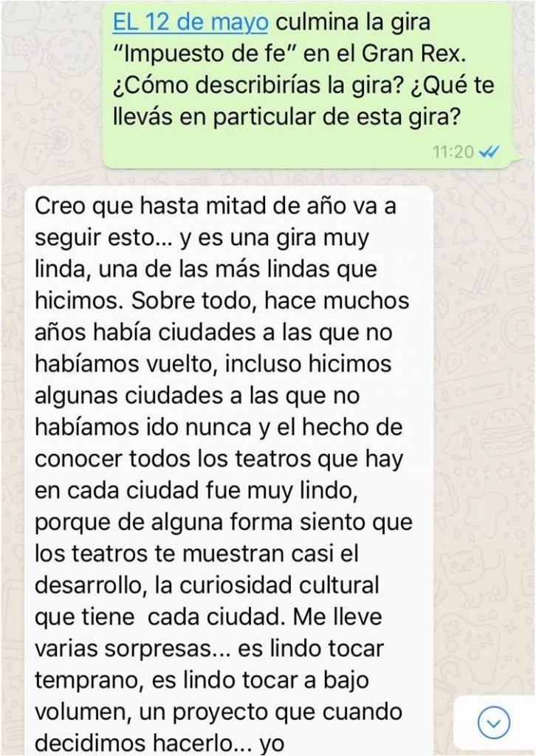Click the bell doodle beside received message
This screenshot has height=756, width=536.
[466, 232]
